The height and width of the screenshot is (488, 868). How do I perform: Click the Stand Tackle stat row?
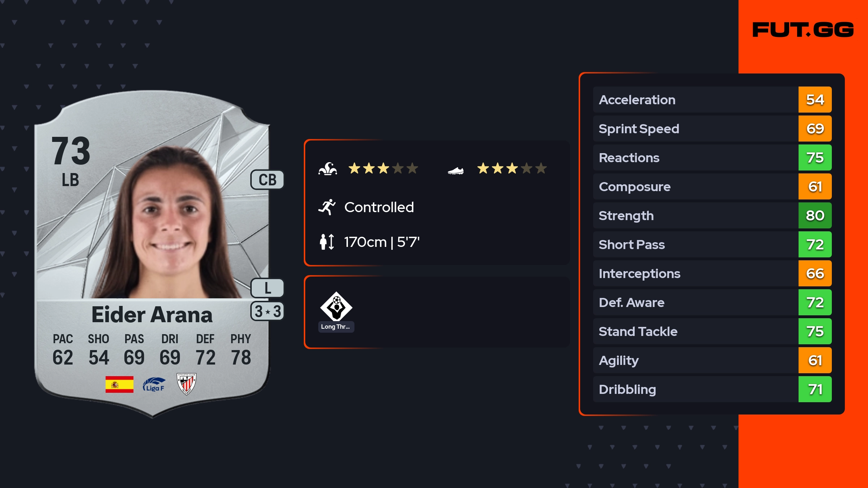tap(695, 331)
